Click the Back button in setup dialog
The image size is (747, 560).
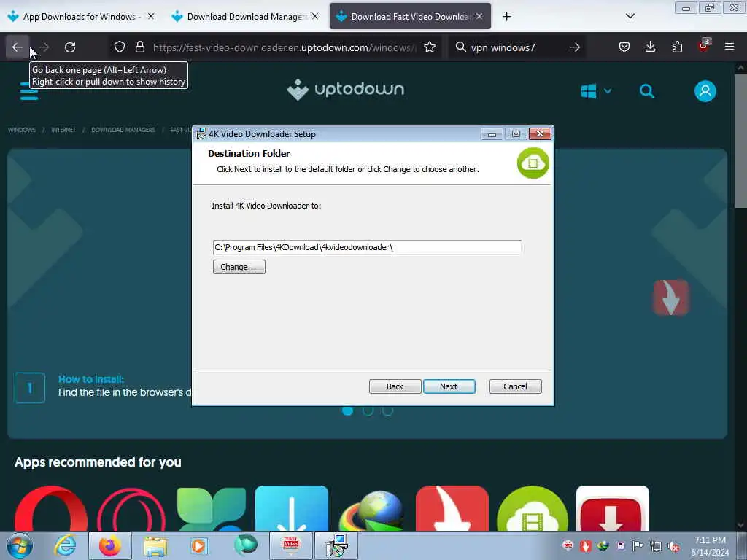click(x=395, y=386)
